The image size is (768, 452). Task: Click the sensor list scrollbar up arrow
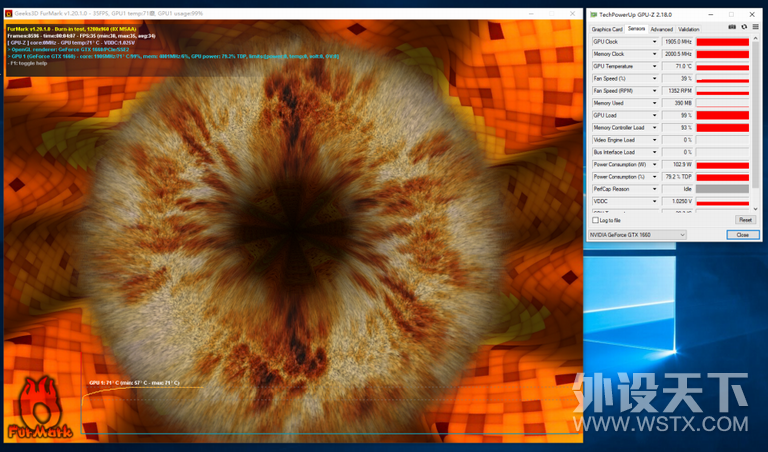point(755,39)
